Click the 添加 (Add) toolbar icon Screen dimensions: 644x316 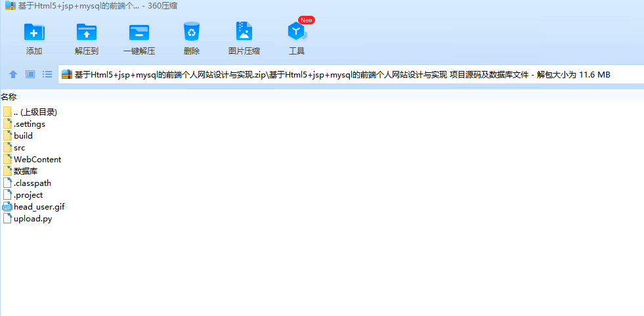click(34, 32)
